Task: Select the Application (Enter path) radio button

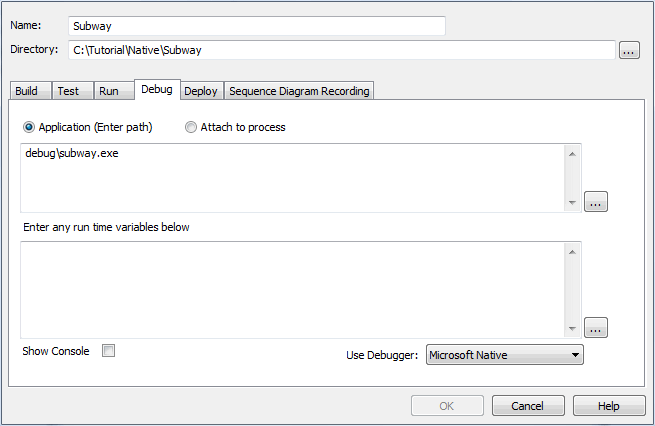Action: [29, 127]
